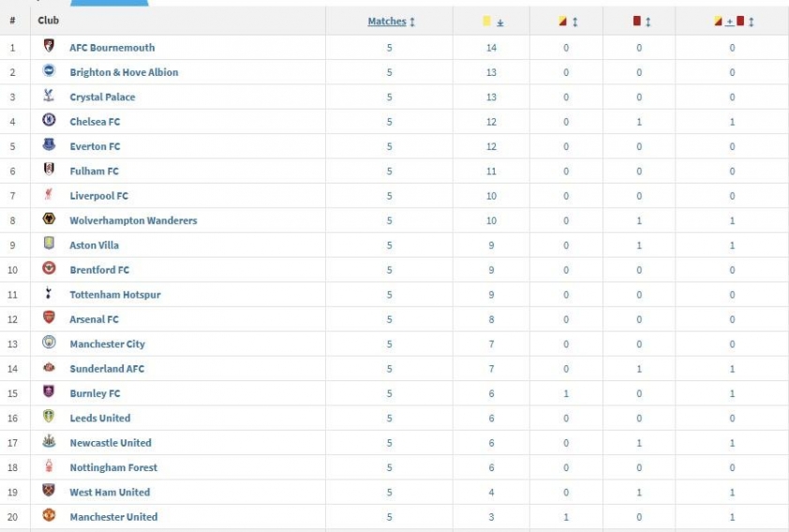Click the Wolverhampton Wanderers crest icon
789x532 pixels.
49,219
